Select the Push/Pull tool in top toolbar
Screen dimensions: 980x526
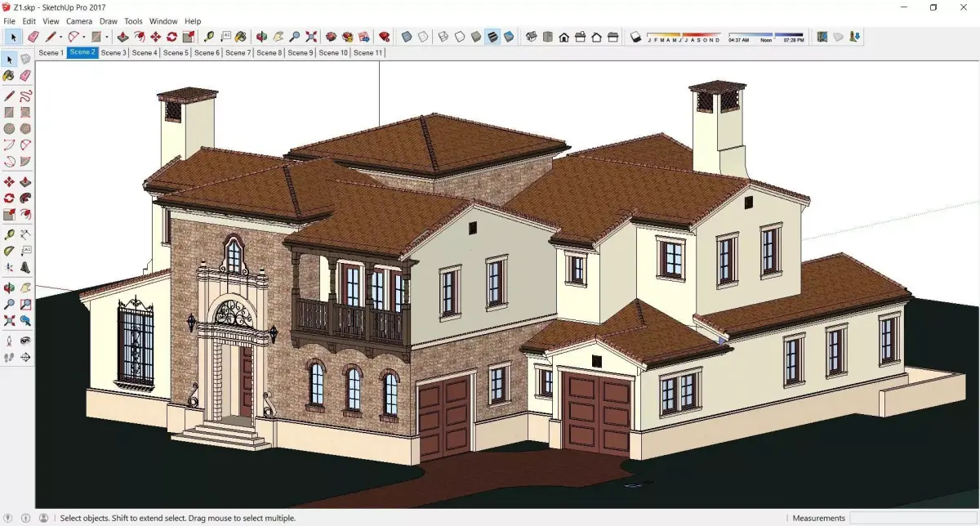(x=122, y=37)
